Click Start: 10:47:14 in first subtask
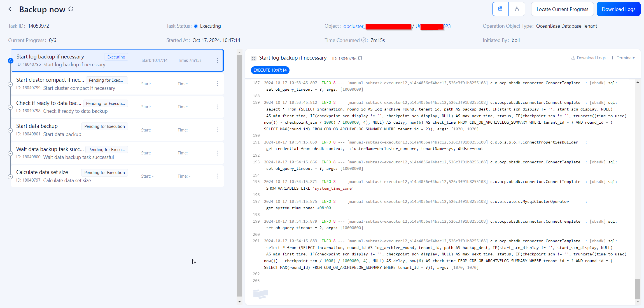This screenshot has height=308, width=644. point(154,60)
